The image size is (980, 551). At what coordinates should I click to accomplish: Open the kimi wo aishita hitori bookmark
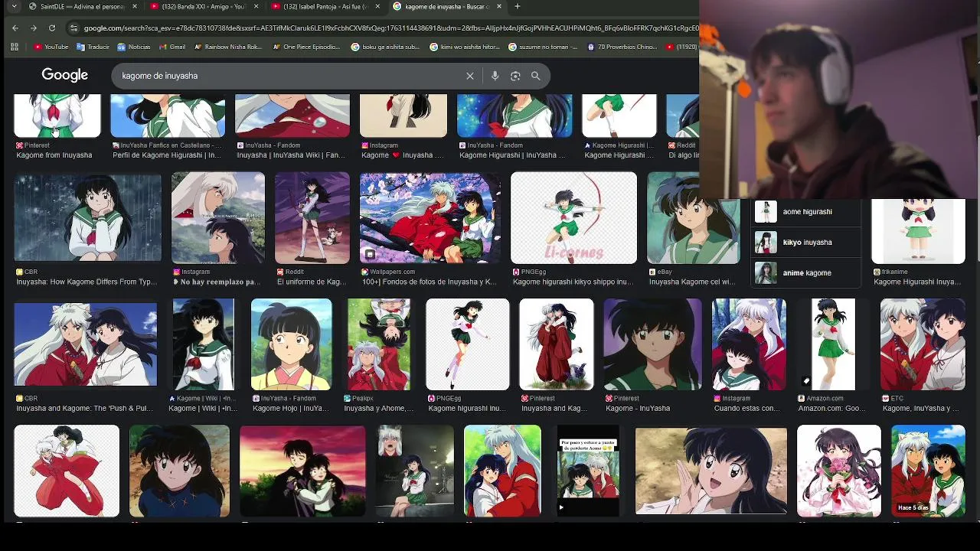click(465, 47)
